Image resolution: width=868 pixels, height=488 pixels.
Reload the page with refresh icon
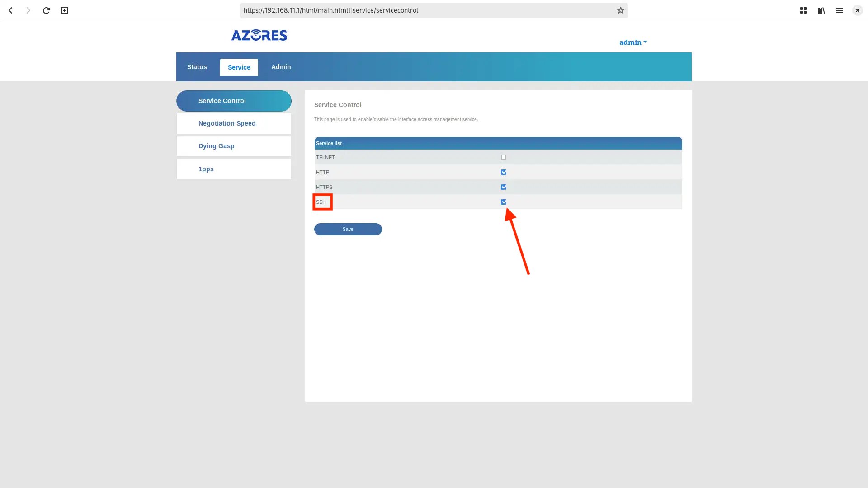pyautogui.click(x=46, y=10)
